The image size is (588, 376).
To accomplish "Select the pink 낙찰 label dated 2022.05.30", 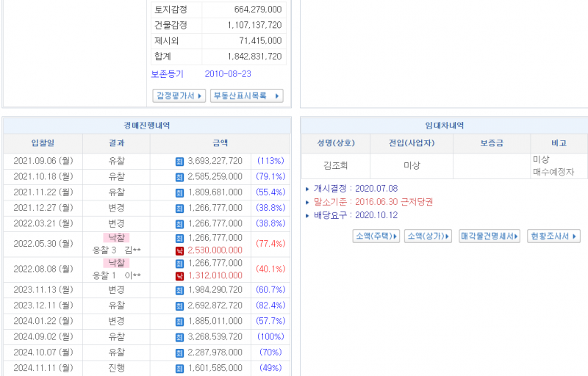I will click(x=116, y=238).
